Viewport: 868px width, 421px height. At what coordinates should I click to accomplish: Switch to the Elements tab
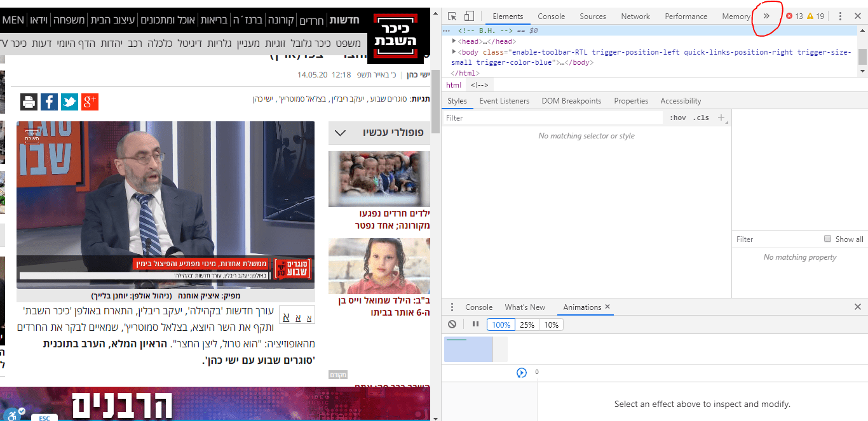click(x=508, y=17)
